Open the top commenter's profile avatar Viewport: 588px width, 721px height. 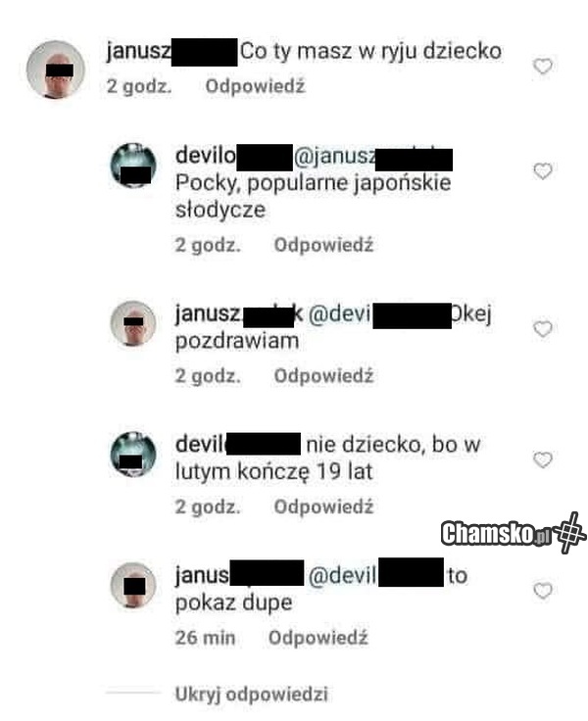pos(56,70)
